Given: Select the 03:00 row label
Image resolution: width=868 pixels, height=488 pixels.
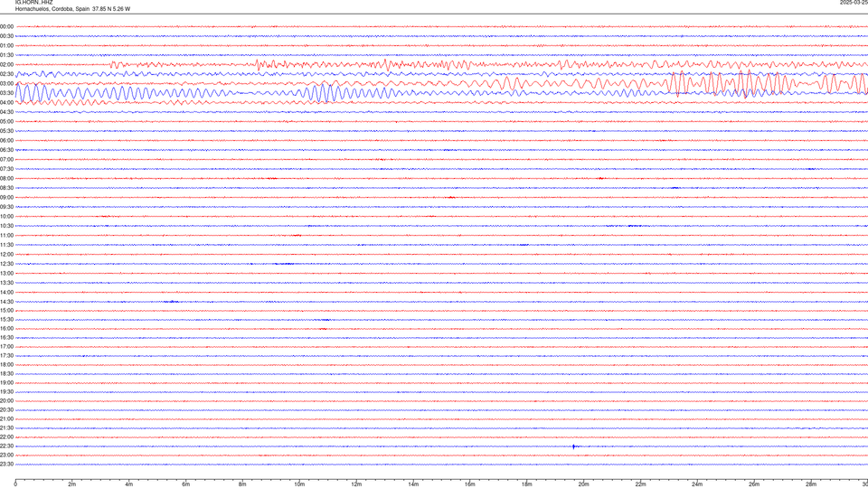Looking at the screenshot, I should point(6,83).
